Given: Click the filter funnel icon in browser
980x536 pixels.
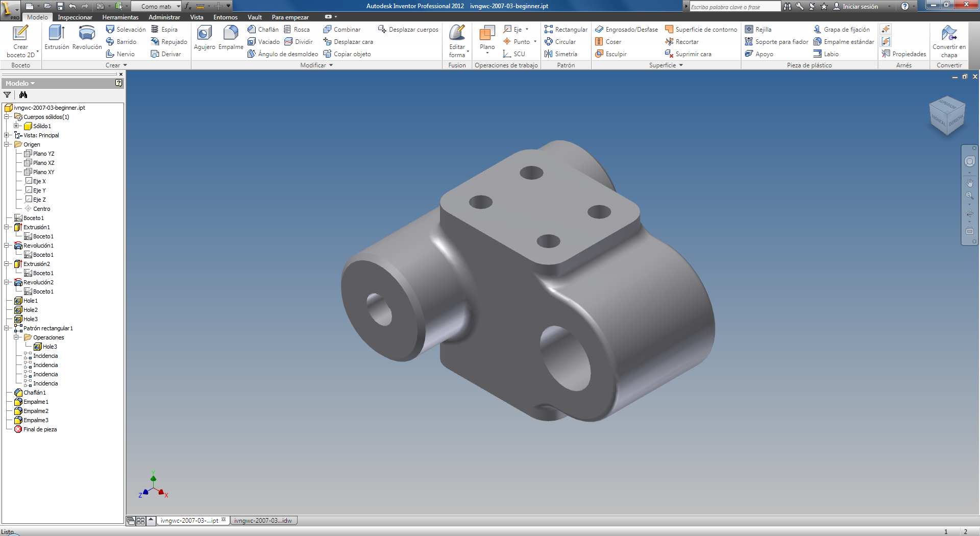Looking at the screenshot, I should pos(7,95).
